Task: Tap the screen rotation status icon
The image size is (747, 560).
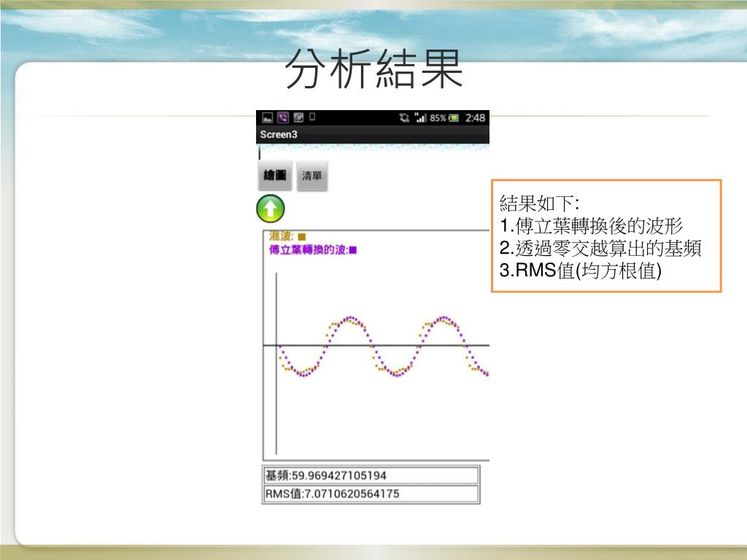Action: (404, 117)
